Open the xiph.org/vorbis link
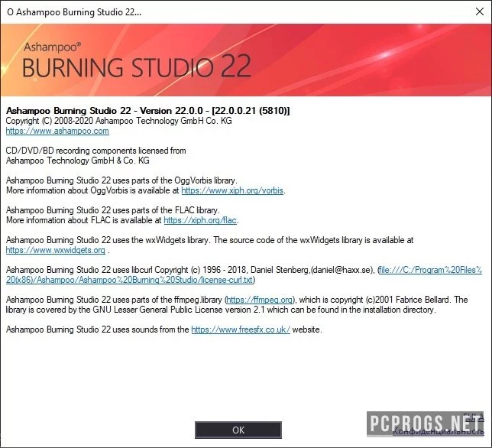Viewport: 492px width, 448px height. point(232,190)
